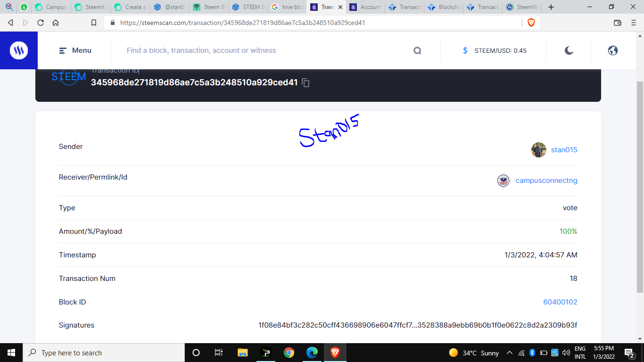Image resolution: width=644 pixels, height=362 pixels.
Task: Click the Signatures hash value
Action: [x=418, y=325]
